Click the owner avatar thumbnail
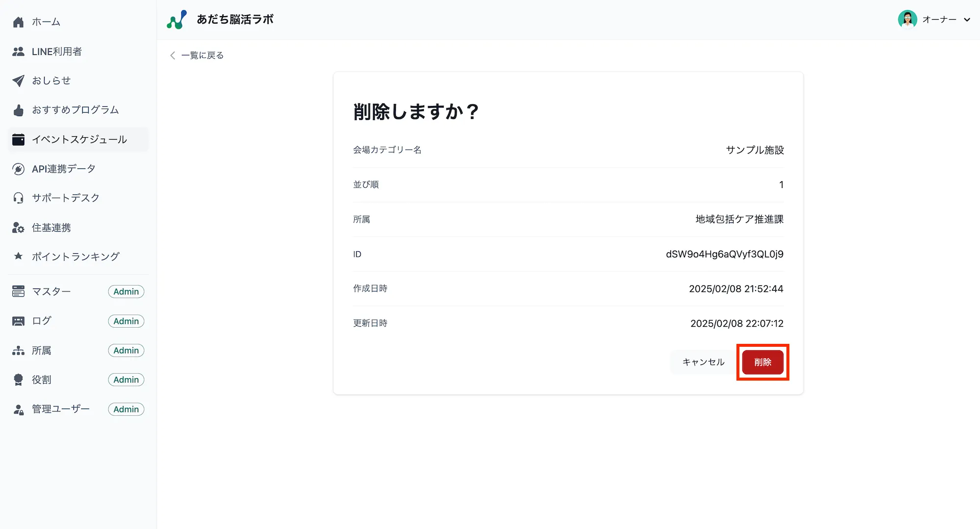The height and width of the screenshot is (529, 980). 907,20
